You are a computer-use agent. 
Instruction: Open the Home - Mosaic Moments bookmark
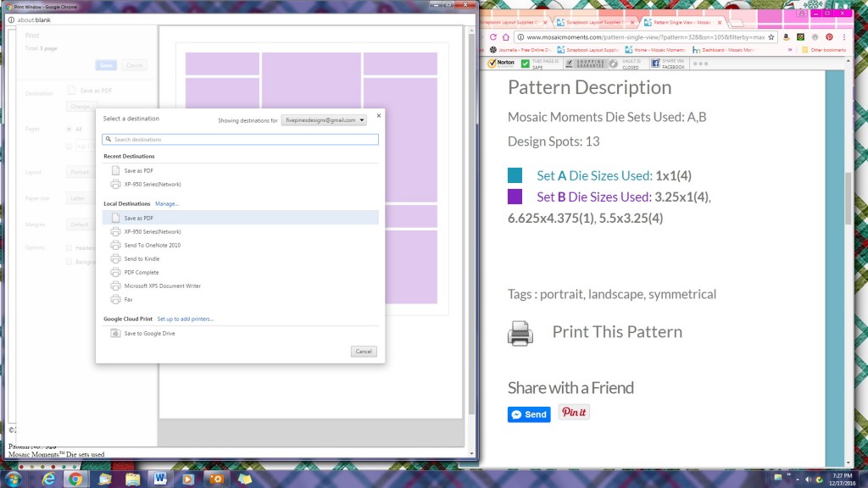(657, 50)
